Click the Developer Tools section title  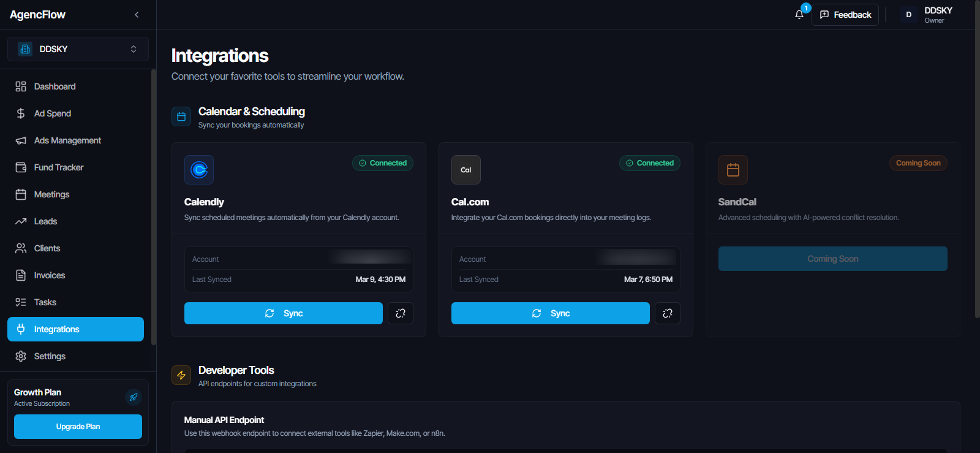[x=236, y=370]
